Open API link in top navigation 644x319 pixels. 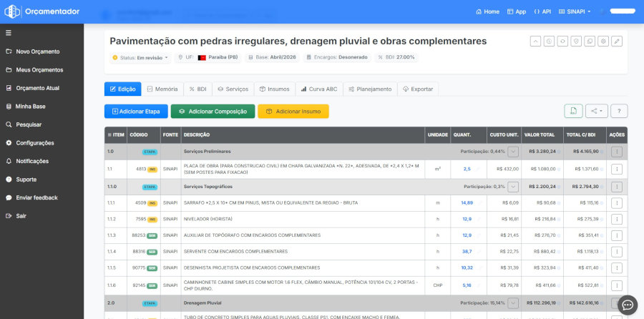coord(542,11)
